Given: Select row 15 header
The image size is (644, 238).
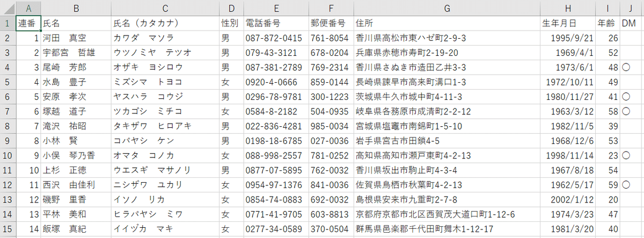Looking at the screenshot, I should 8,228.
